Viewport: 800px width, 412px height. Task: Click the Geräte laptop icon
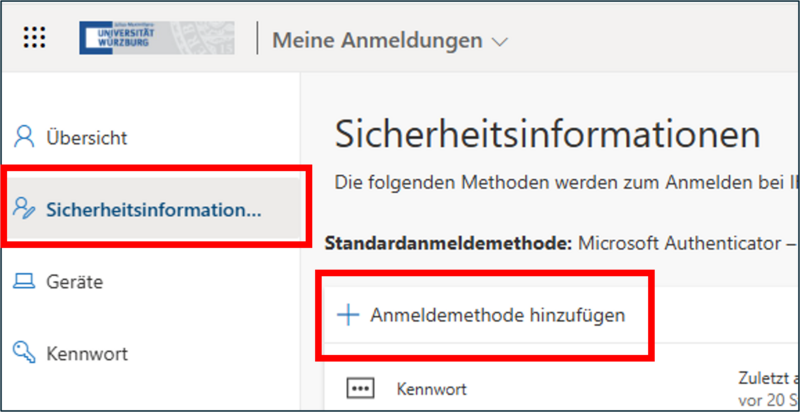24,282
